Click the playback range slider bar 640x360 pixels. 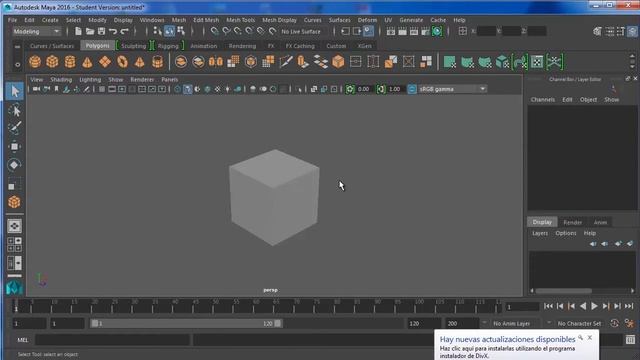[x=186, y=323]
